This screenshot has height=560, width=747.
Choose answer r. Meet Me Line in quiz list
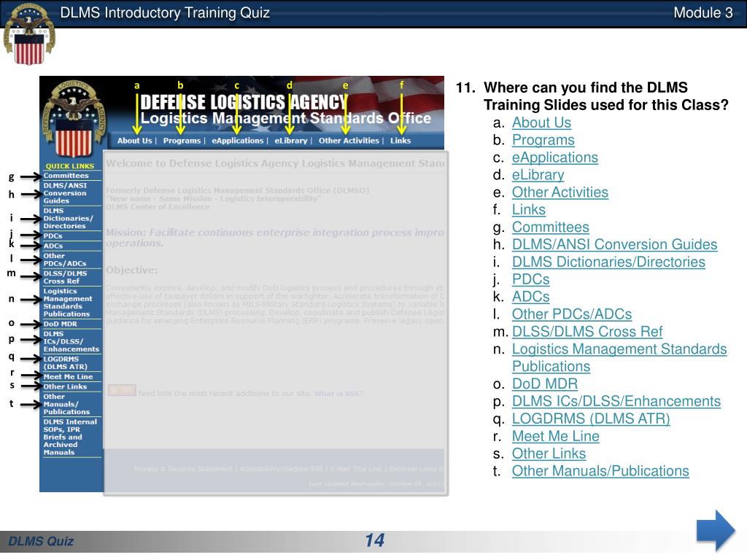(556, 436)
